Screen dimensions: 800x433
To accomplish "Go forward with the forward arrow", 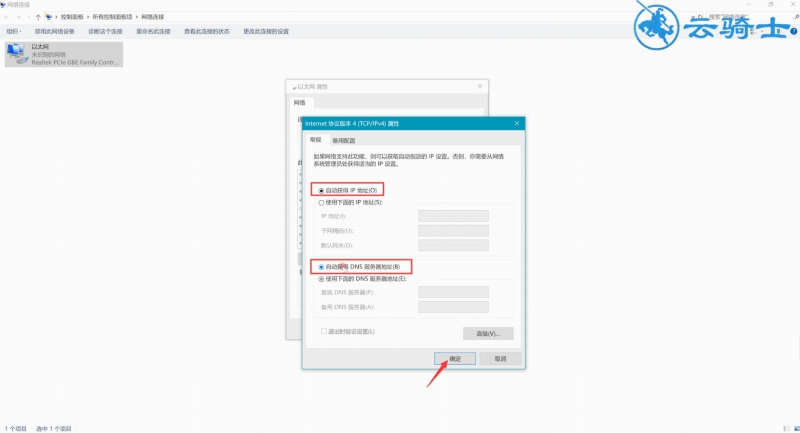I will (18, 17).
